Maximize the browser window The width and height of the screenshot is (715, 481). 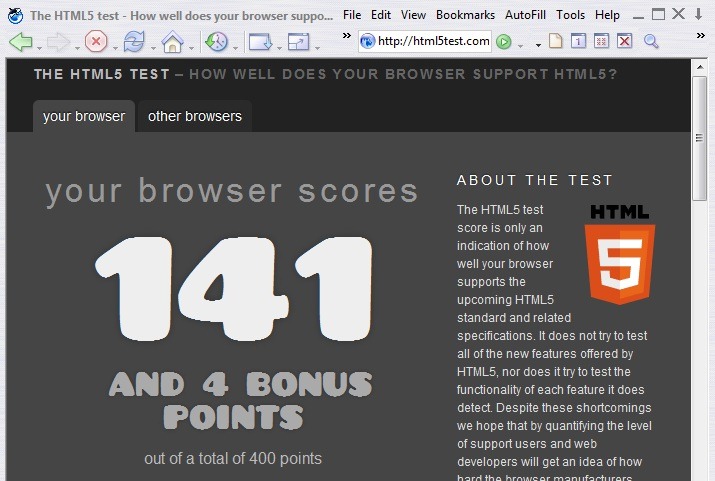658,15
